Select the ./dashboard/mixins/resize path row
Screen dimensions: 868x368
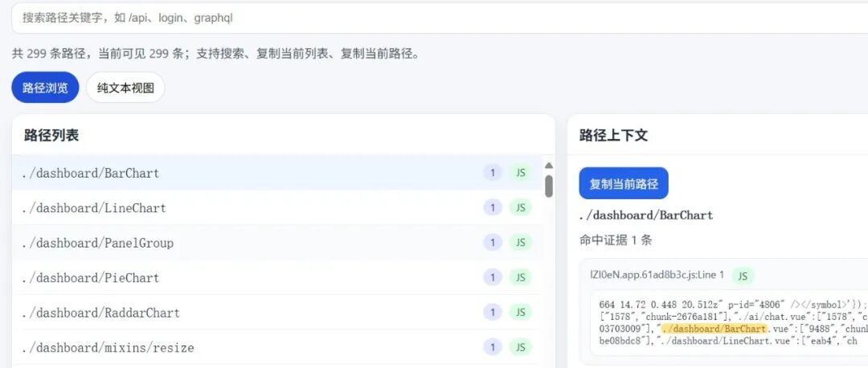[x=277, y=348]
